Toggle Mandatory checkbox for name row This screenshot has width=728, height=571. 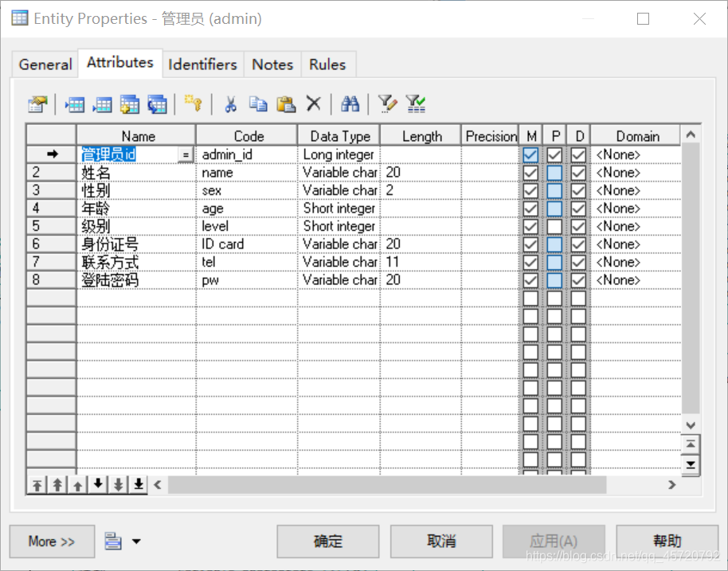pos(530,173)
